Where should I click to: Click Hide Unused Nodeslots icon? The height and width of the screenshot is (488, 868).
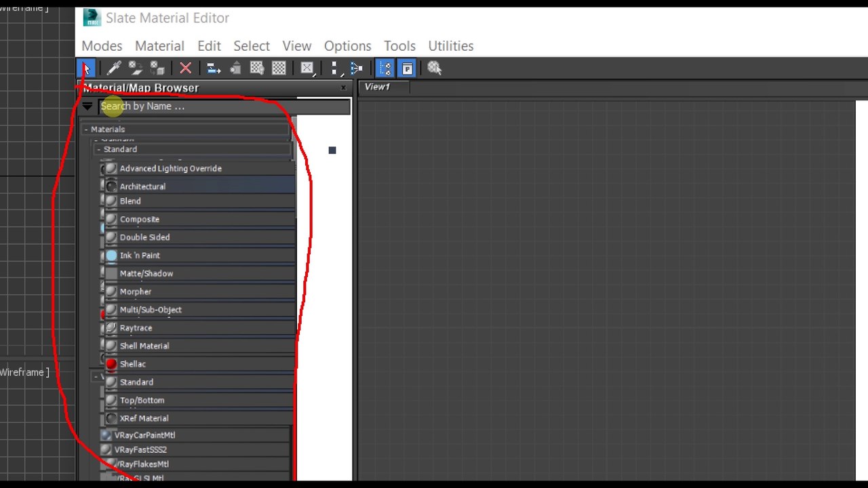click(235, 68)
